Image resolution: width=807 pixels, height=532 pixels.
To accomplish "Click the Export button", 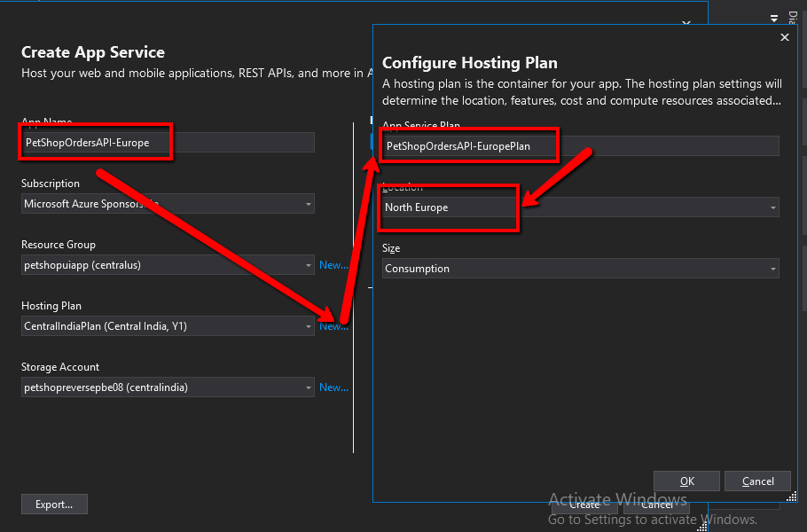I will point(54,505).
